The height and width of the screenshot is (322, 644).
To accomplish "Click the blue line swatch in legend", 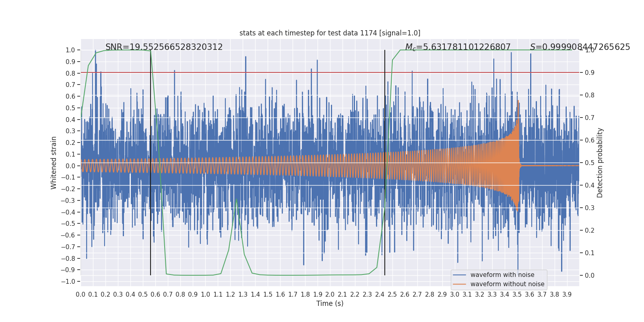I will (459, 275).
